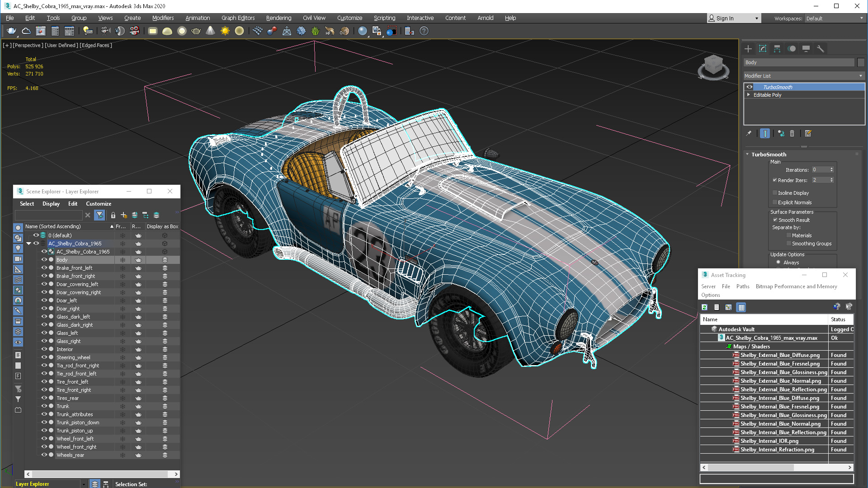The height and width of the screenshot is (488, 868).
Task: Click the help question mark toolbar icon
Action: 424,31
